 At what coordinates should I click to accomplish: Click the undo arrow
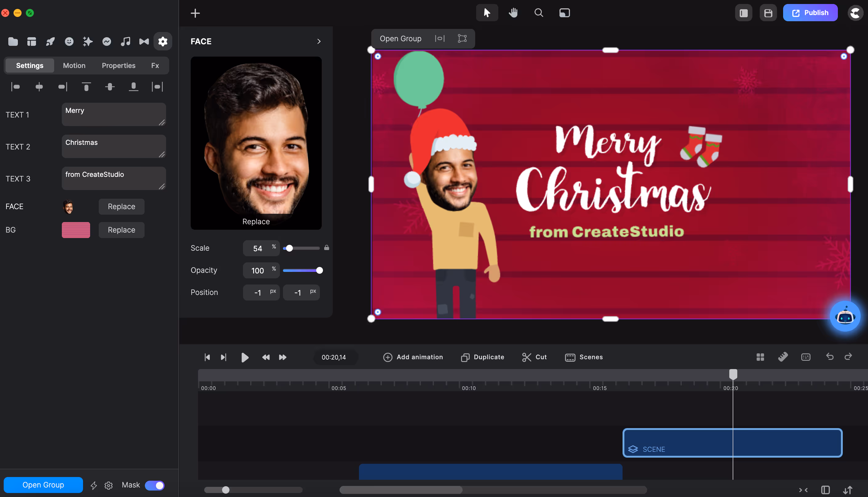pyautogui.click(x=830, y=357)
